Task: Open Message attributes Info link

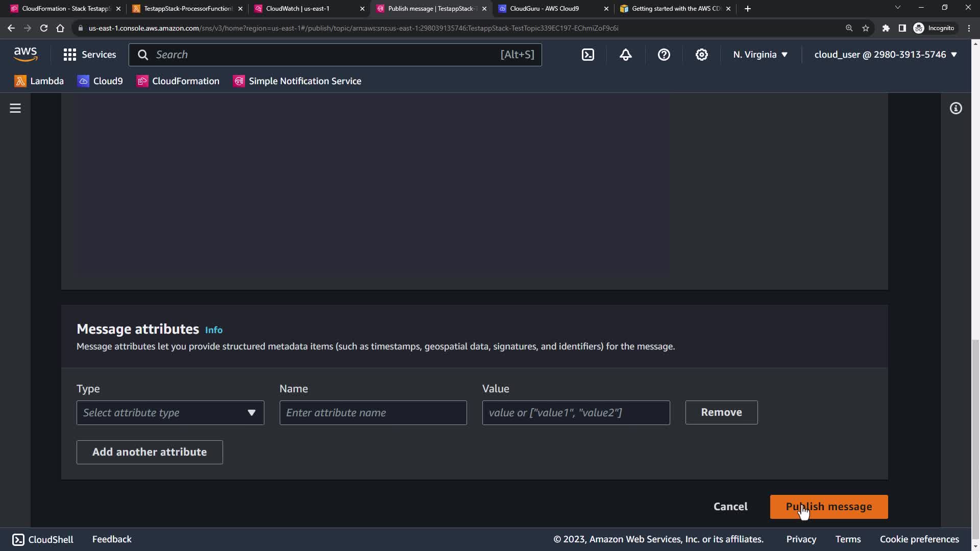Action: (214, 330)
